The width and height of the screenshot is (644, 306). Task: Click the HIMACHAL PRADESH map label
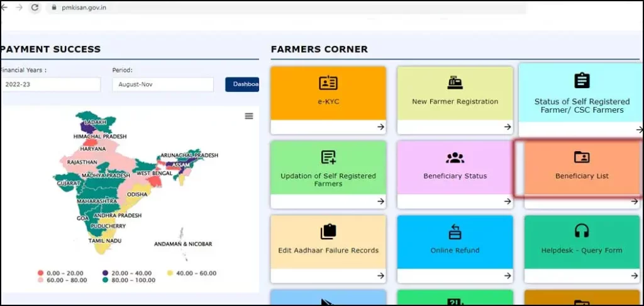[x=100, y=136]
